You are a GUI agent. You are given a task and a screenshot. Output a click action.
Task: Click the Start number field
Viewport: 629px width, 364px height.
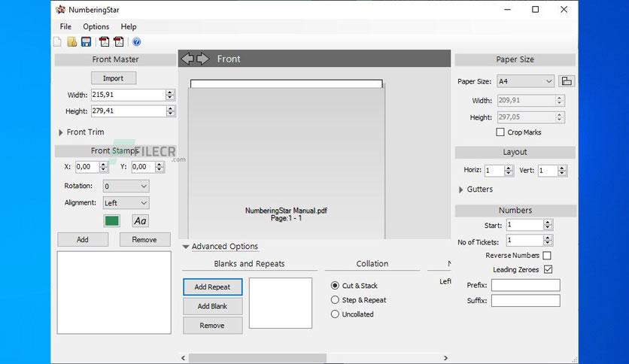525,225
